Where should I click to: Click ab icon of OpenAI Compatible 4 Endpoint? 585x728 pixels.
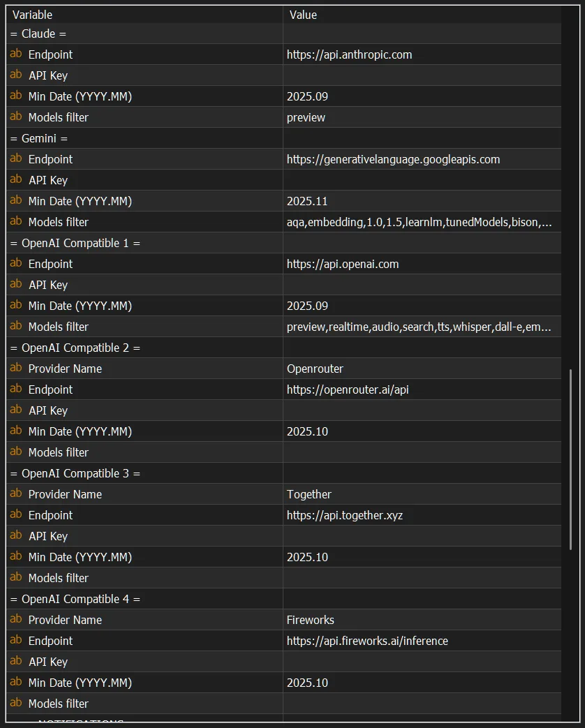16,640
